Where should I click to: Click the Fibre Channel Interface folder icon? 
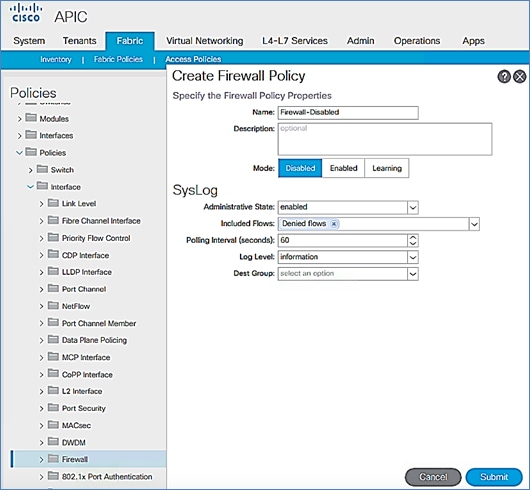point(53,220)
